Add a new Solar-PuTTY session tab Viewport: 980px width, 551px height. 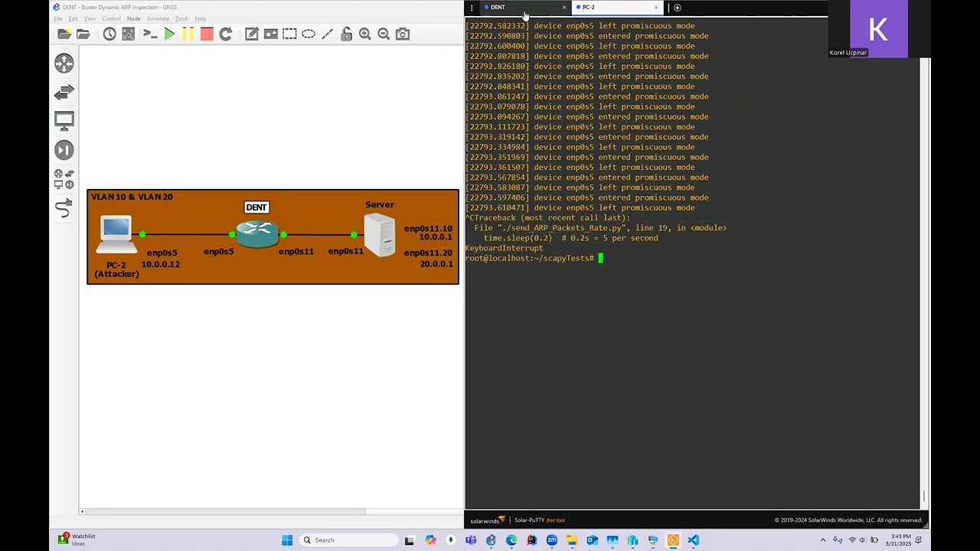(677, 8)
